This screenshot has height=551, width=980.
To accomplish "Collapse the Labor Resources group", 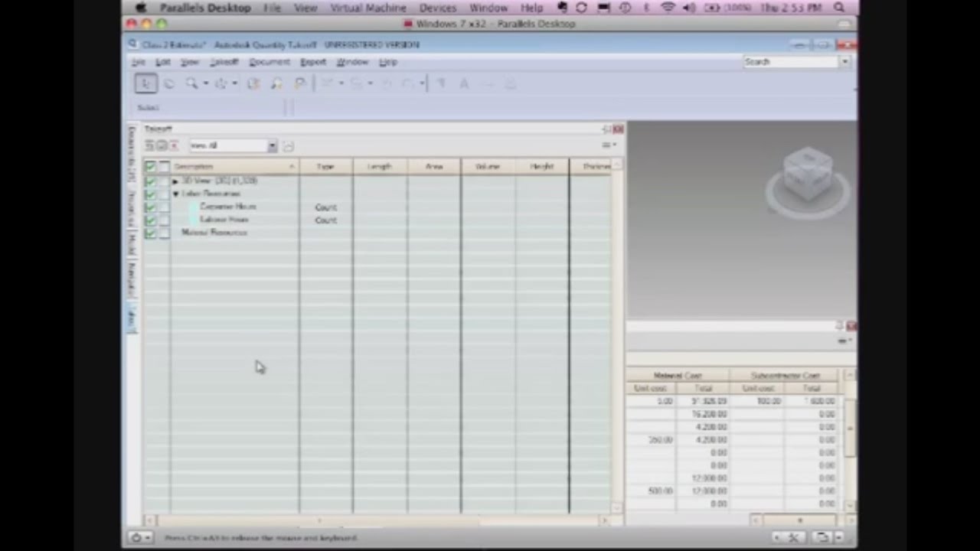I will point(175,194).
